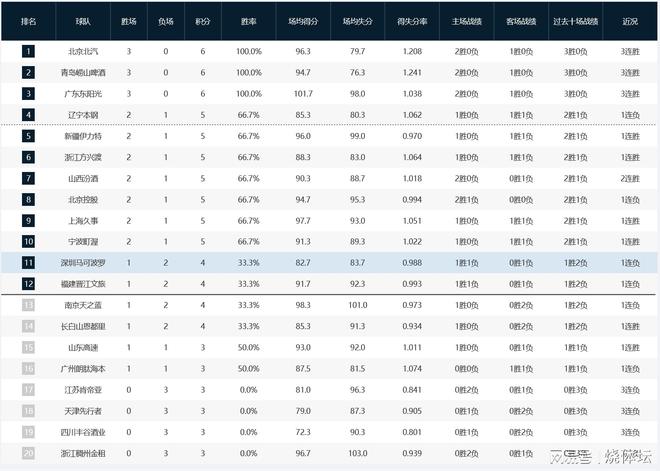
Task: Open team 北京北汽 in first row
Action: coord(82,51)
